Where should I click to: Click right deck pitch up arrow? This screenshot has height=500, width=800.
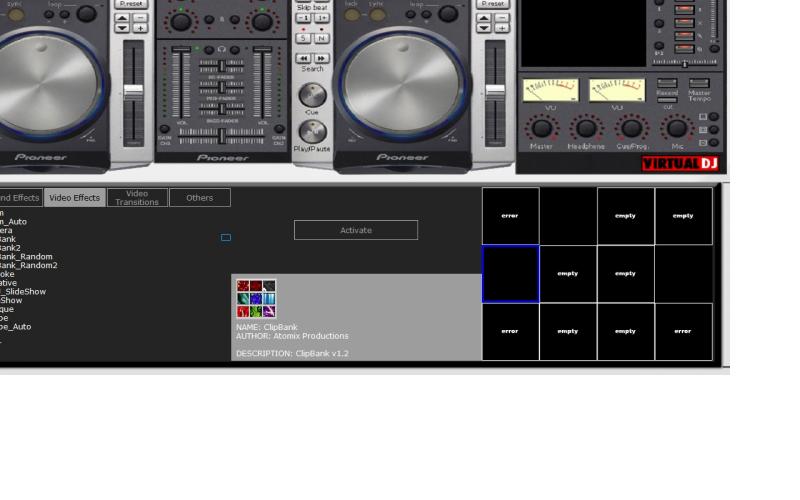coord(484,18)
